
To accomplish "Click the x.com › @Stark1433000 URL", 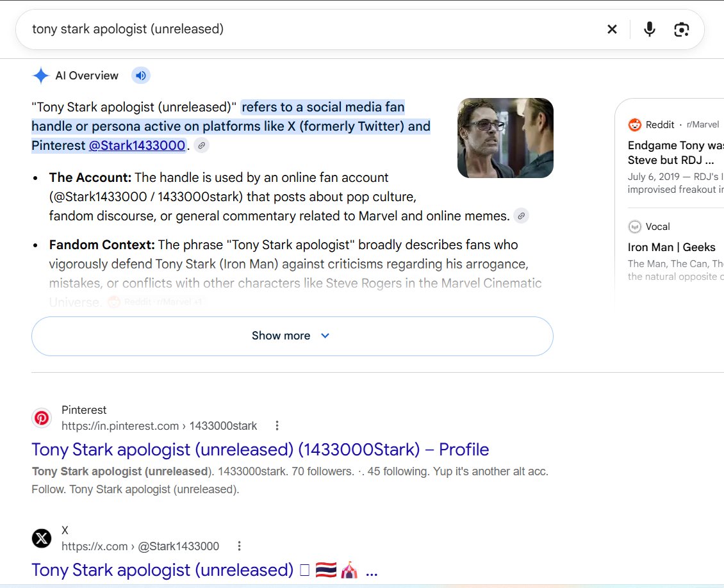I will click(x=140, y=546).
